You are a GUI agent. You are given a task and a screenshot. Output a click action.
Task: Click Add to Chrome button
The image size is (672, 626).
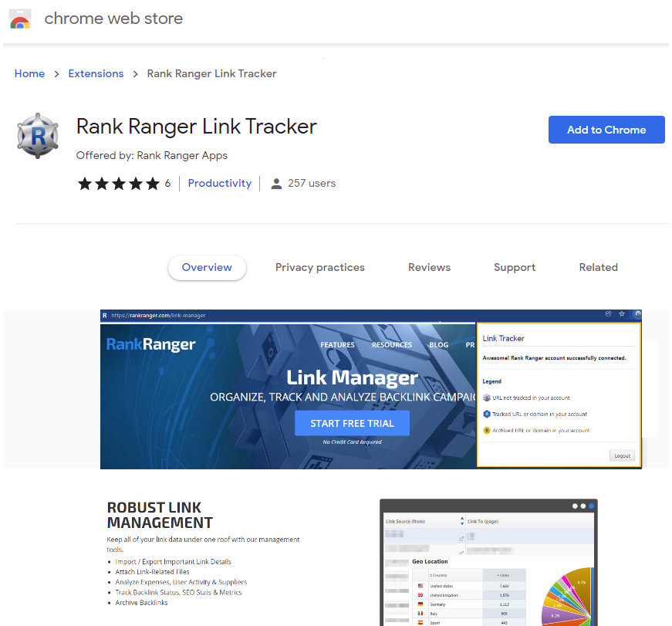point(606,130)
